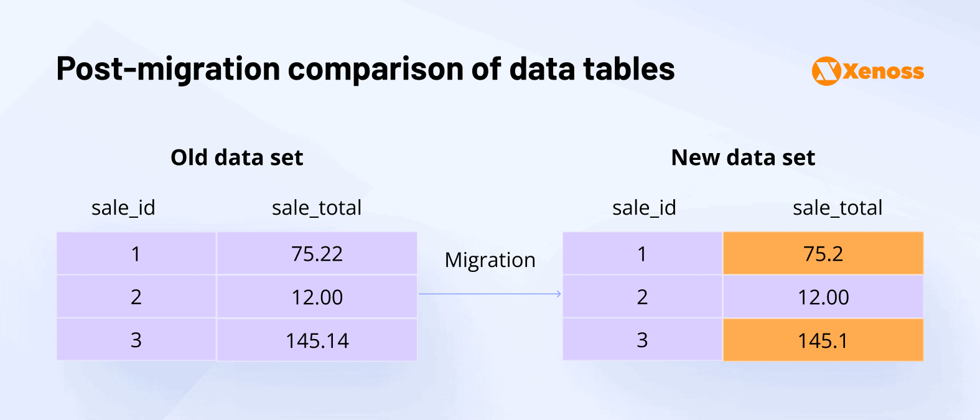Click sale_id header in new data set
Image resolution: width=980 pixels, height=420 pixels.
point(644,208)
